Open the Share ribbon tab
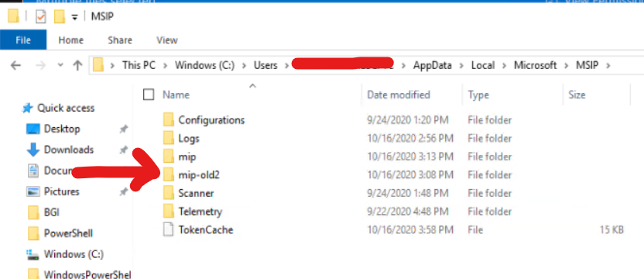Screen dimensions: 644x279 [120, 40]
